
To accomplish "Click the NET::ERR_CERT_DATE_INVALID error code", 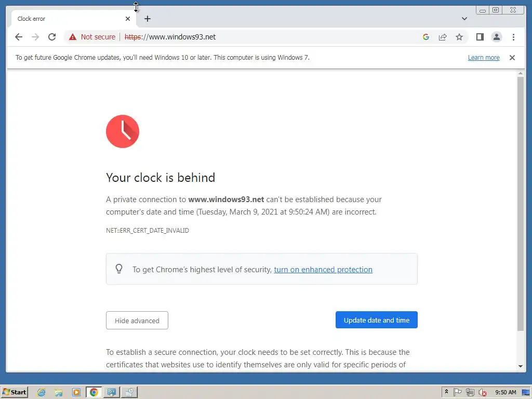I will pyautogui.click(x=147, y=231).
